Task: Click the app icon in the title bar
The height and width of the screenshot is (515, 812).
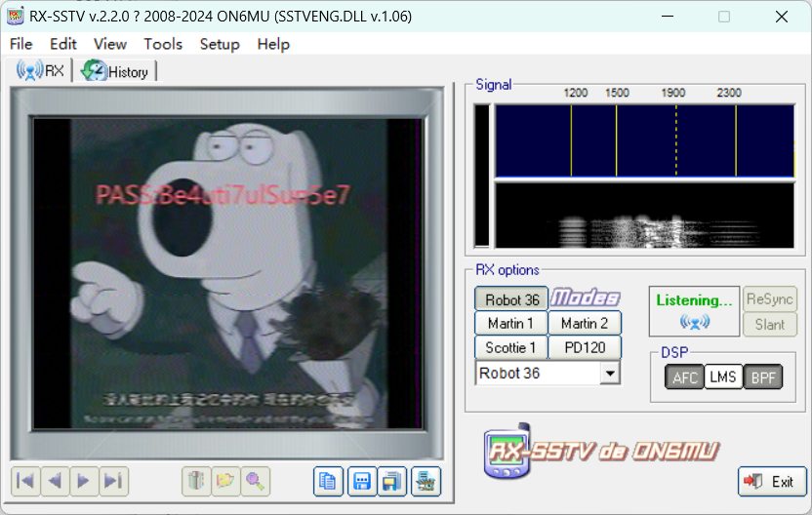Action: pos(16,16)
